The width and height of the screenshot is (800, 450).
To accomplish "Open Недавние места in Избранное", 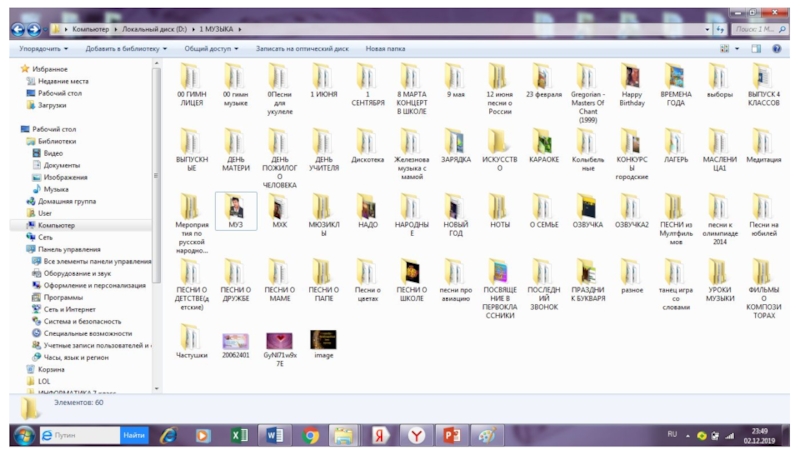I will tap(58, 81).
